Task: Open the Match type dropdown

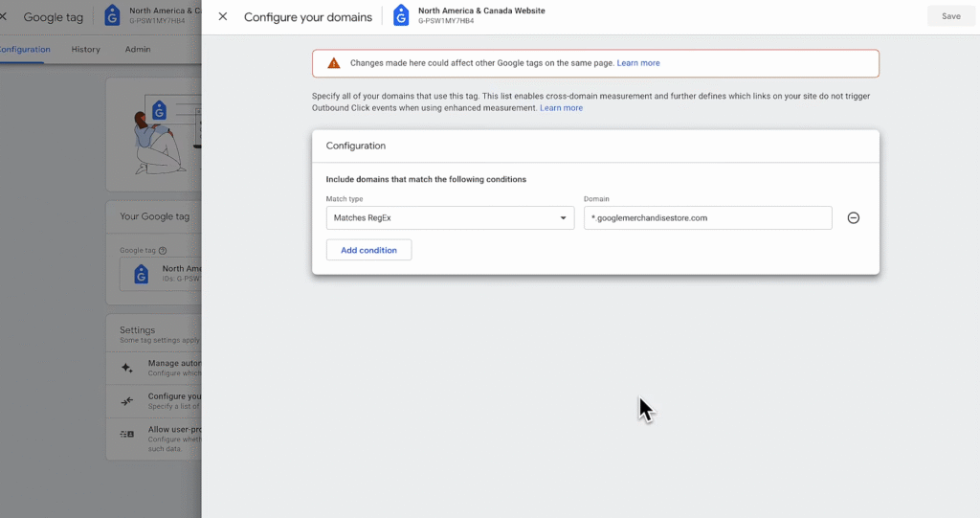Action: click(450, 218)
